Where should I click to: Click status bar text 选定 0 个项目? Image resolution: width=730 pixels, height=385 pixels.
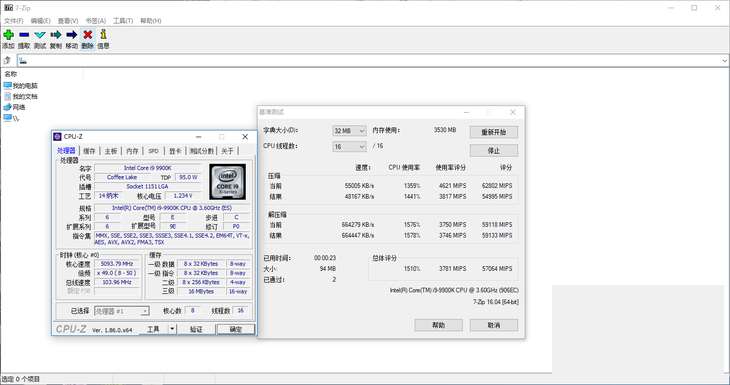21,379
